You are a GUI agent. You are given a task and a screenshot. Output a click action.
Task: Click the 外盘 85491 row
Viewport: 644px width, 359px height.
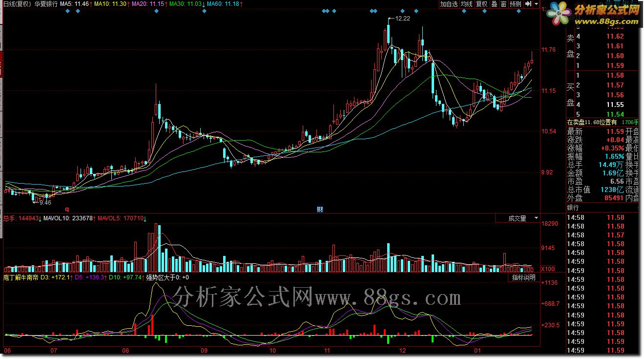(596, 198)
